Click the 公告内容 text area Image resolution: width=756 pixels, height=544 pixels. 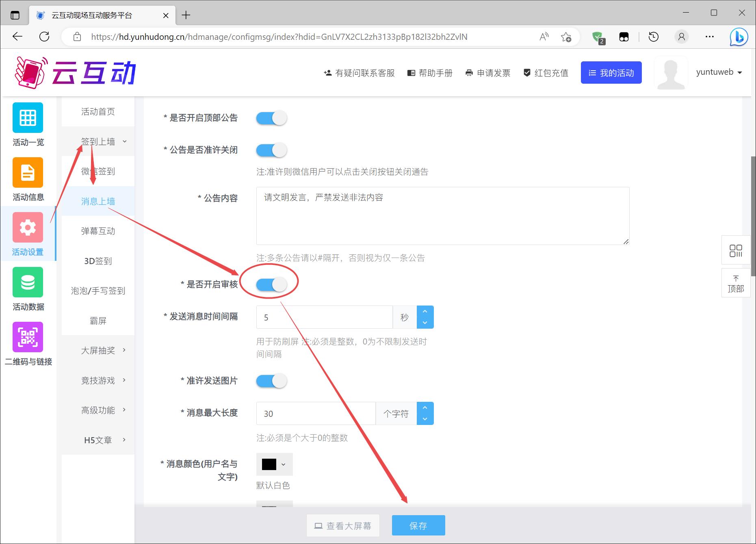pyautogui.click(x=442, y=216)
